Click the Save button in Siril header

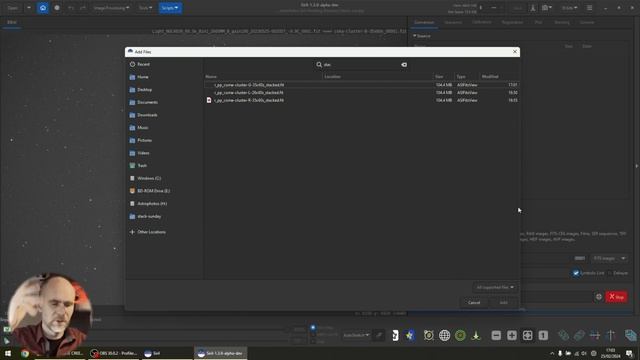[x=517, y=8]
